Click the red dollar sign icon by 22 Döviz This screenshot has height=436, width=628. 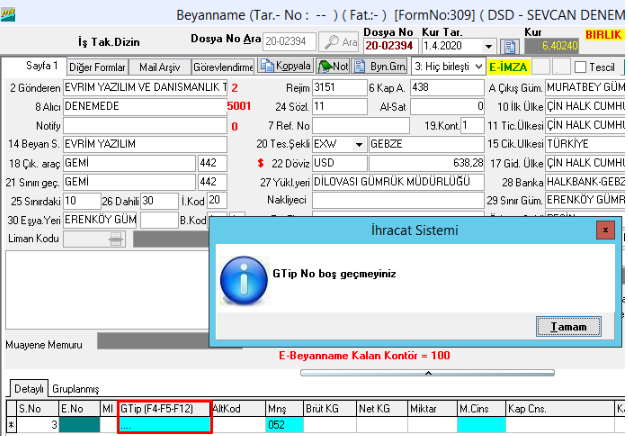tap(261, 163)
